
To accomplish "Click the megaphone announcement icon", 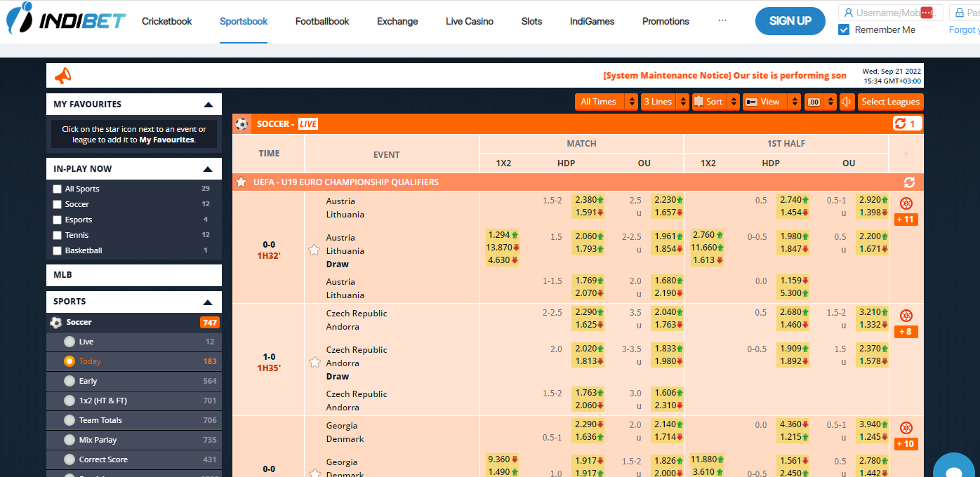I will click(x=62, y=76).
